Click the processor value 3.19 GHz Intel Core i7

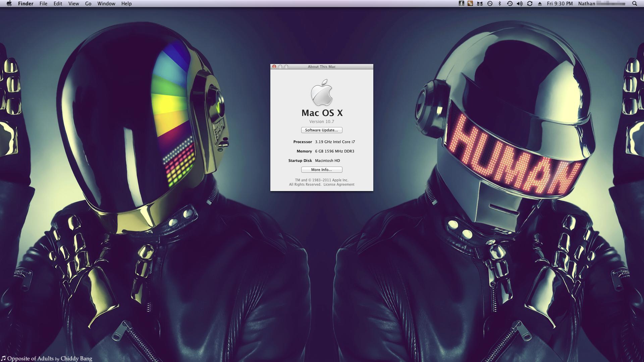click(335, 142)
